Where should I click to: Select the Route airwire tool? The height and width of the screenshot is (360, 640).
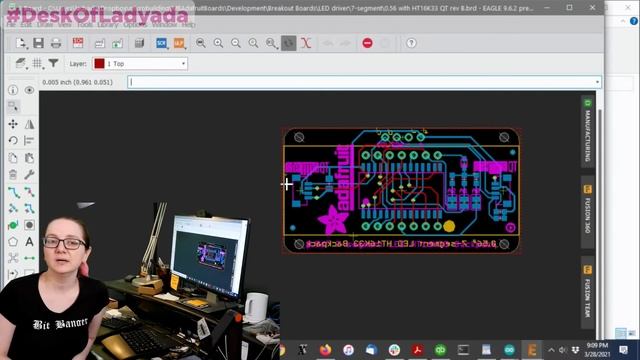pos(13,192)
